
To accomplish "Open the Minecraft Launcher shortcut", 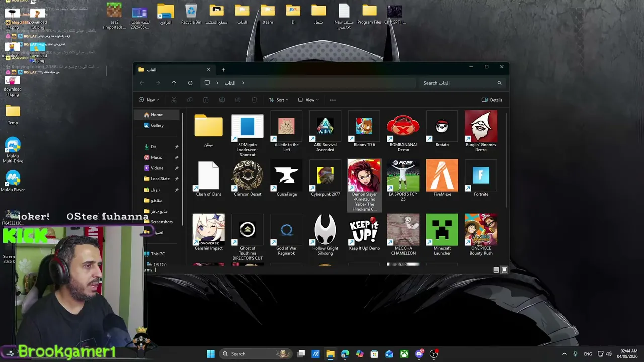I will tap(442, 235).
